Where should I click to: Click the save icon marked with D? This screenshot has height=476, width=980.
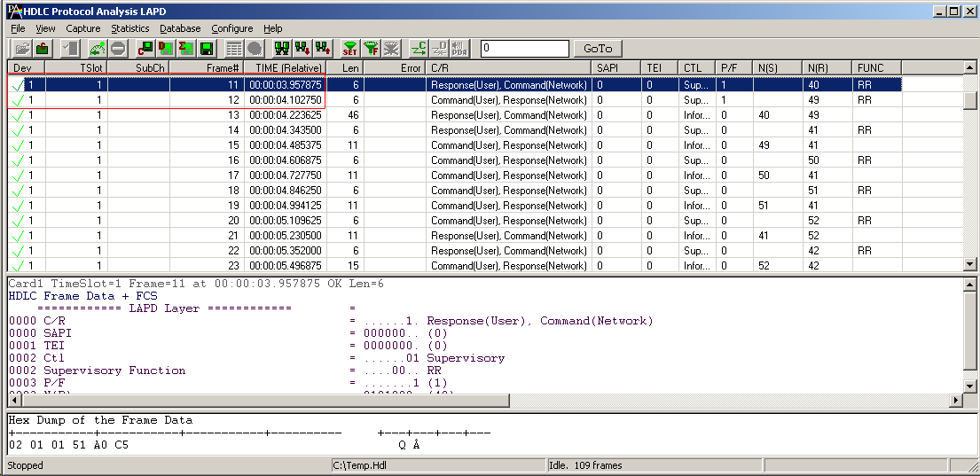pos(166,48)
